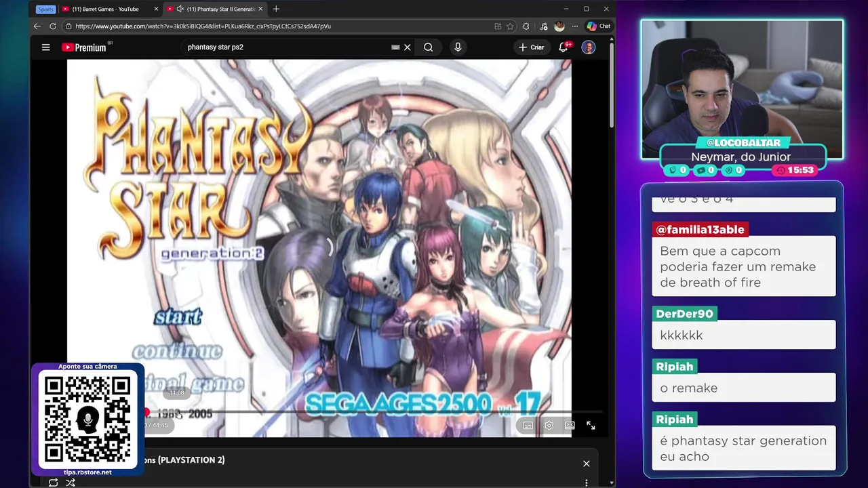868x488 pixels.
Task: Open playlist more options ellipsis
Action: (587, 483)
